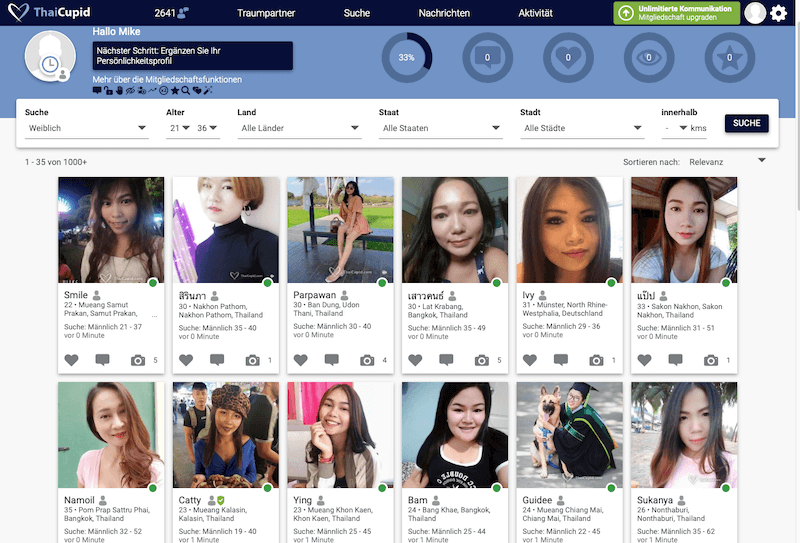Open the Nachrichten menu
The image size is (800, 543).
(444, 13)
